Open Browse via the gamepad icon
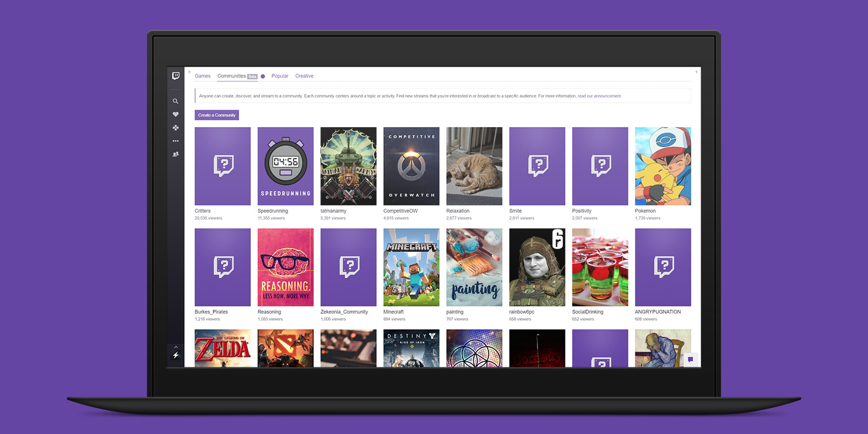Screen dimensions: 868x434 [x=176, y=128]
